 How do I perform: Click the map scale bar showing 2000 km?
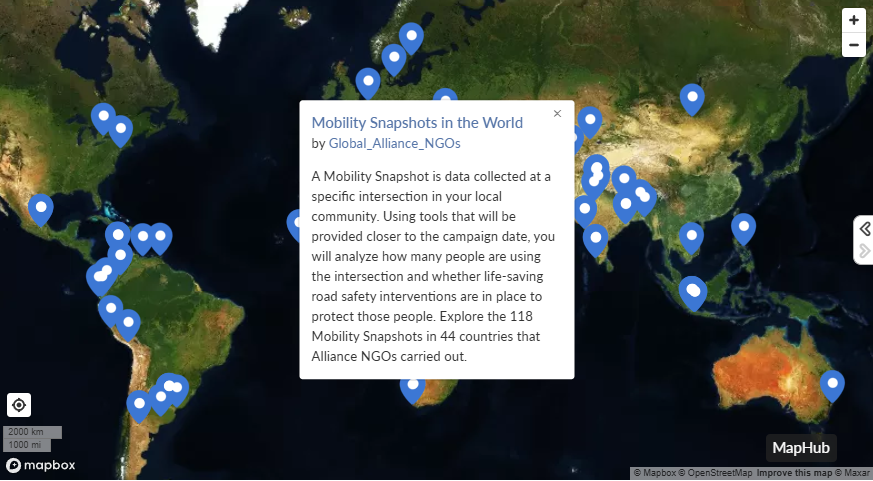click(32, 432)
